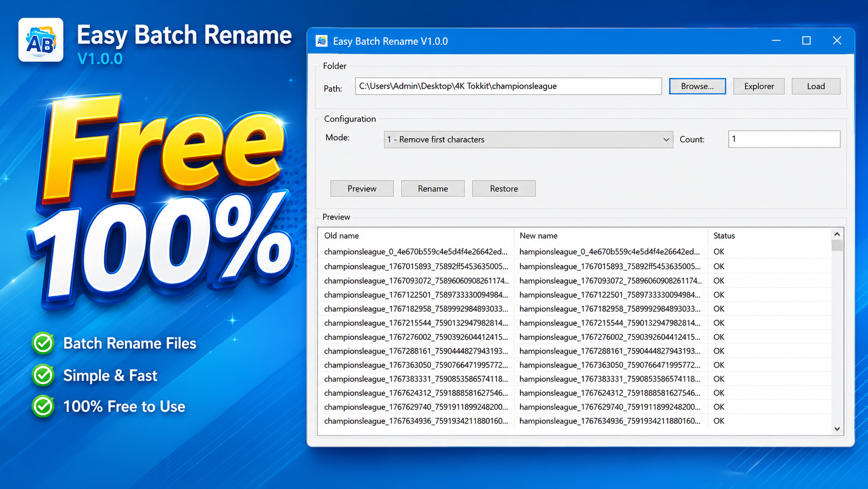Select old name championsleague_1767215544_7590132947982814...
868x489 pixels.
coord(416,323)
